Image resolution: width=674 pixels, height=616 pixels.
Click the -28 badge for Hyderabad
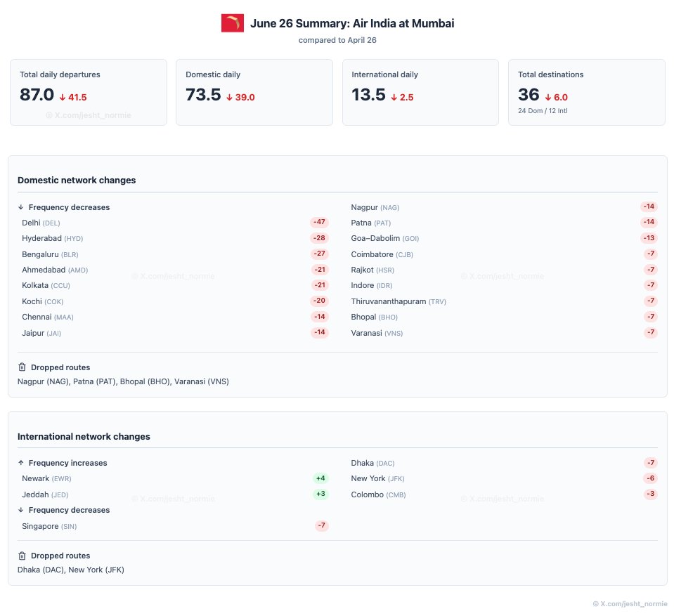[319, 238]
